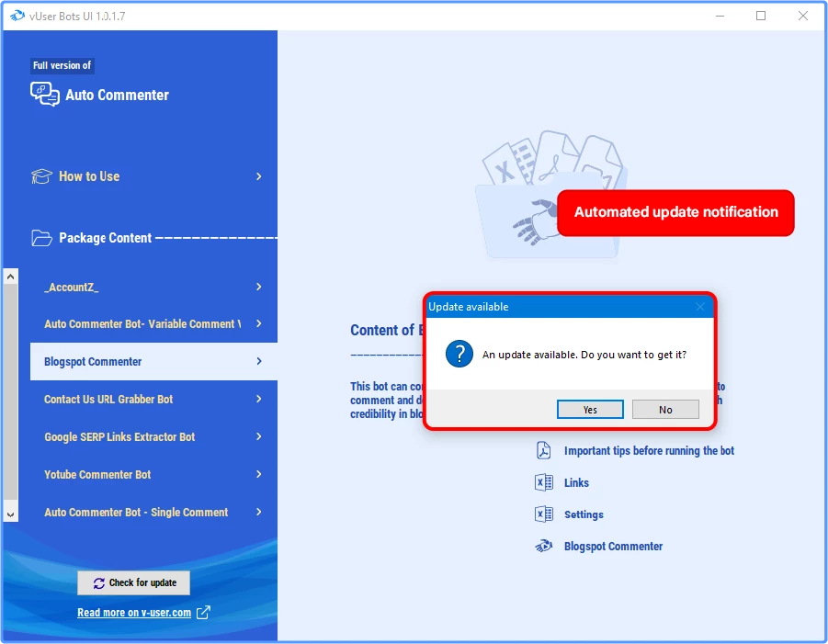Click the sidebar scroll up arrow
Image resolution: width=828 pixels, height=644 pixels.
[10, 277]
